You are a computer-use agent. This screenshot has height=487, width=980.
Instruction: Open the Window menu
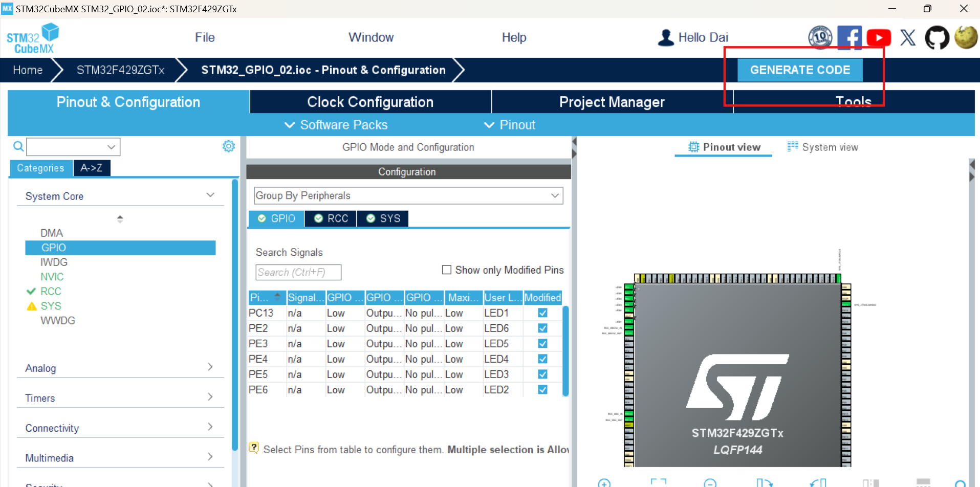click(371, 37)
